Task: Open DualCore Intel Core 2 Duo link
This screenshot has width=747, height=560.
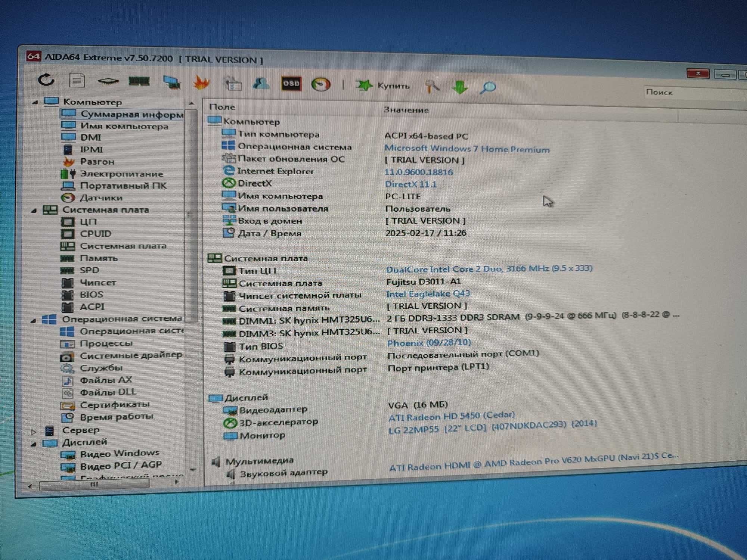Action: pos(489,268)
